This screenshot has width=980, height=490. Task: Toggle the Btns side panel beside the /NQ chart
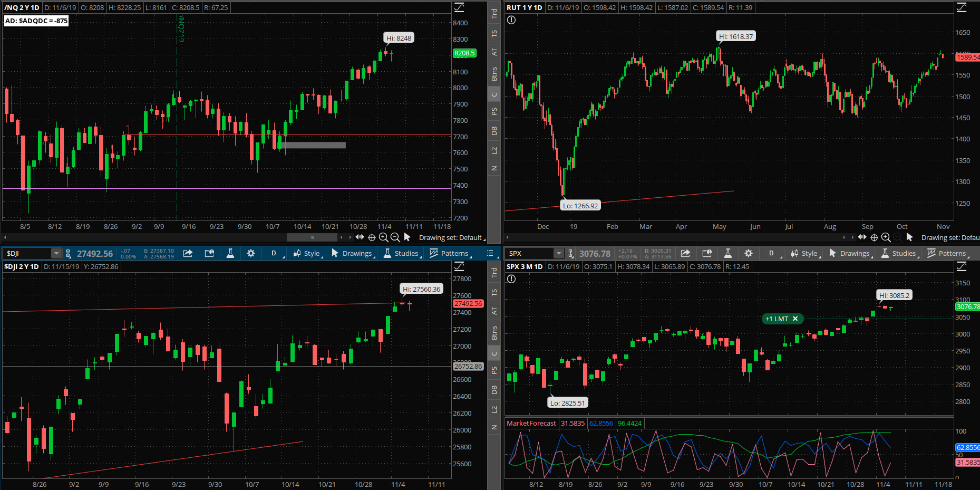point(494,74)
